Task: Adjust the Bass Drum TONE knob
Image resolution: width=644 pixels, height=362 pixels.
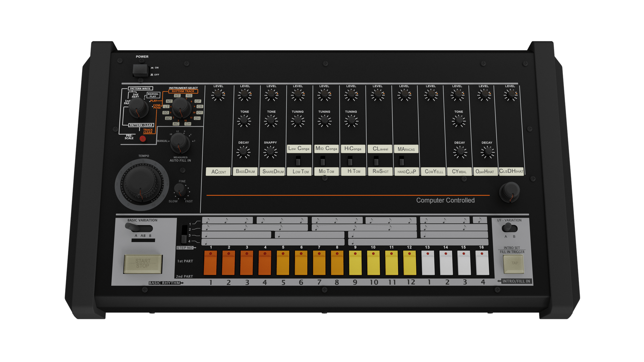Action: pos(244,121)
